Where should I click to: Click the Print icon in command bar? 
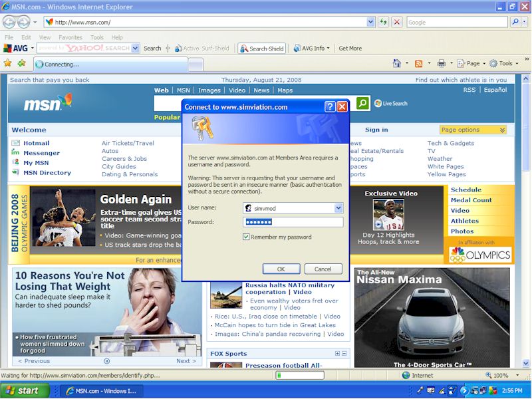click(x=440, y=64)
